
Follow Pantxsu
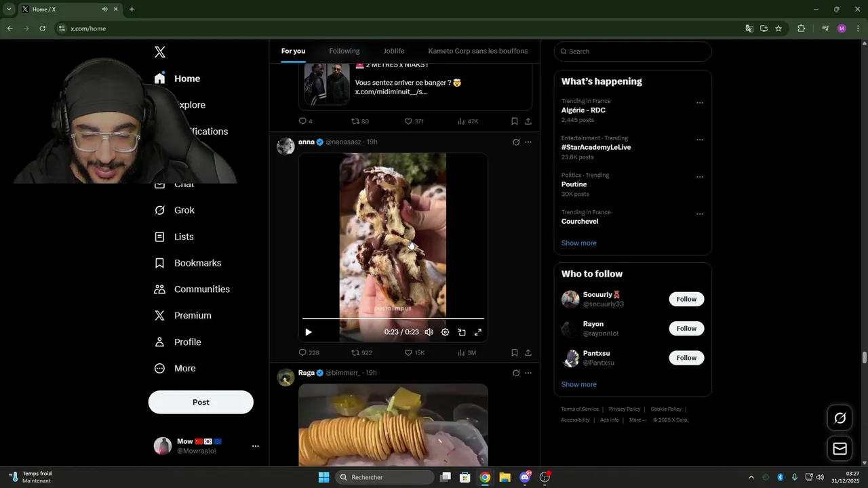686,358
